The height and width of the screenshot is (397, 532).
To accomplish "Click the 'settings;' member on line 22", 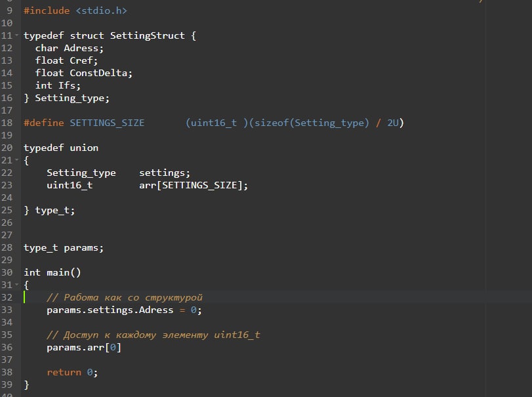I will point(165,173).
